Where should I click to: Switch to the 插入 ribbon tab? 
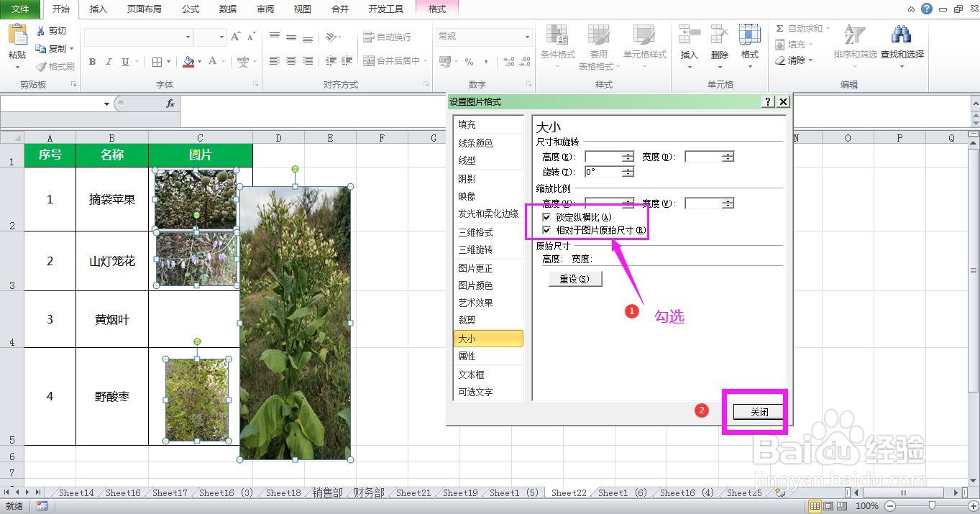click(x=98, y=9)
